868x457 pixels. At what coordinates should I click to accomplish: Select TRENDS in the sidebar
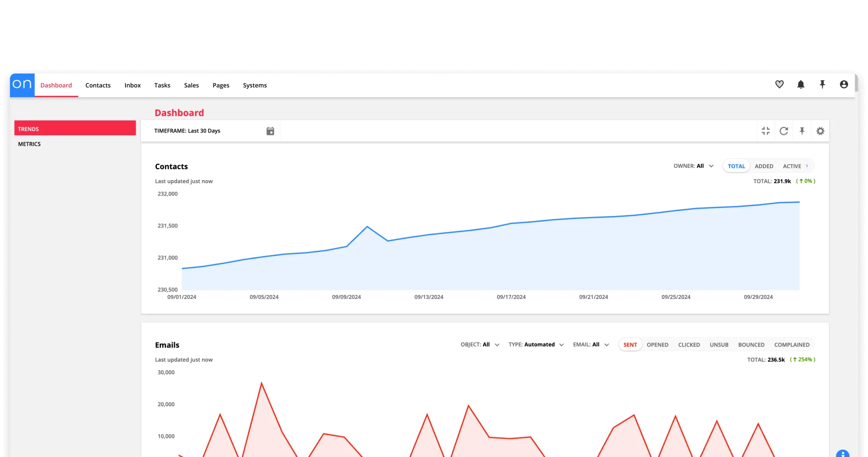pos(75,128)
